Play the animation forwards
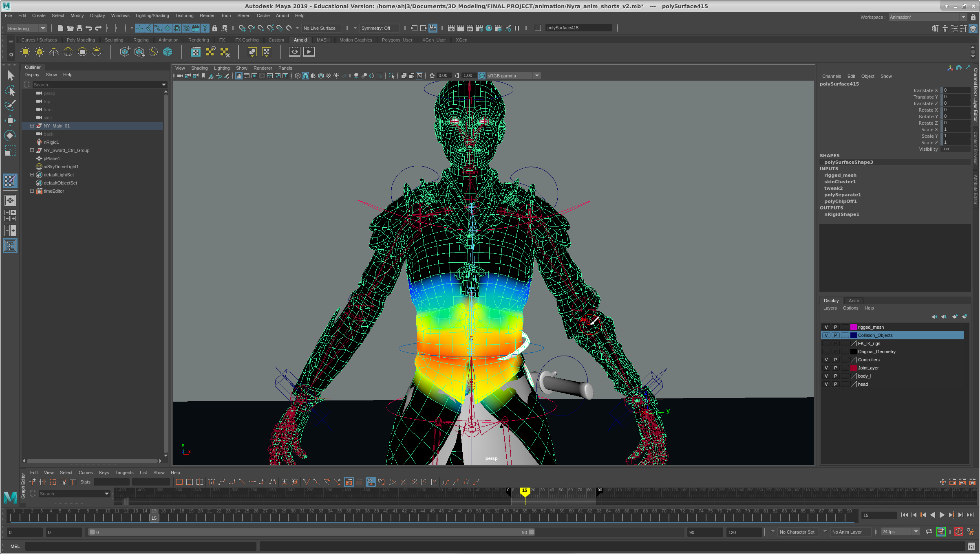Screen dimensions: 980x554 point(942,515)
